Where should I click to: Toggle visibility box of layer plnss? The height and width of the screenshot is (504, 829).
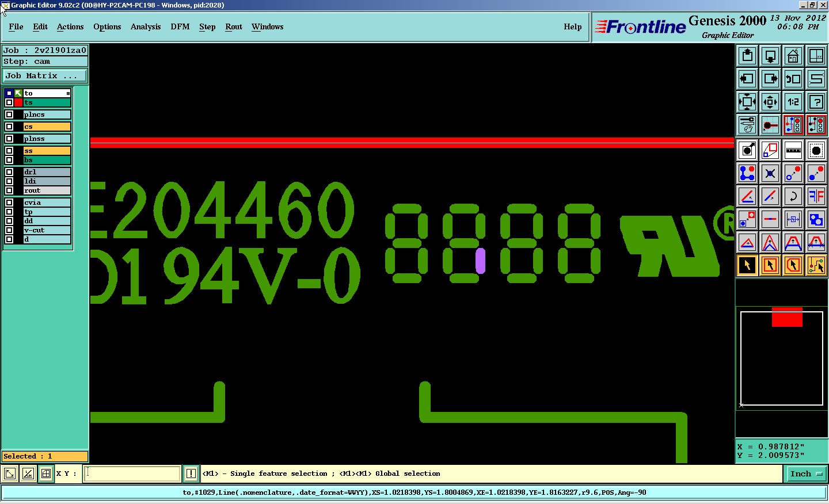click(x=9, y=139)
